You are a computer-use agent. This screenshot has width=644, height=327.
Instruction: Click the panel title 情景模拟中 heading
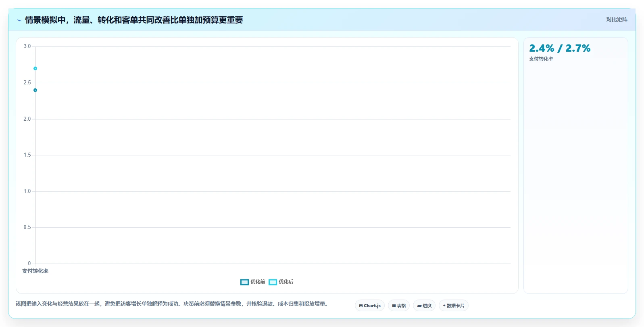click(134, 20)
